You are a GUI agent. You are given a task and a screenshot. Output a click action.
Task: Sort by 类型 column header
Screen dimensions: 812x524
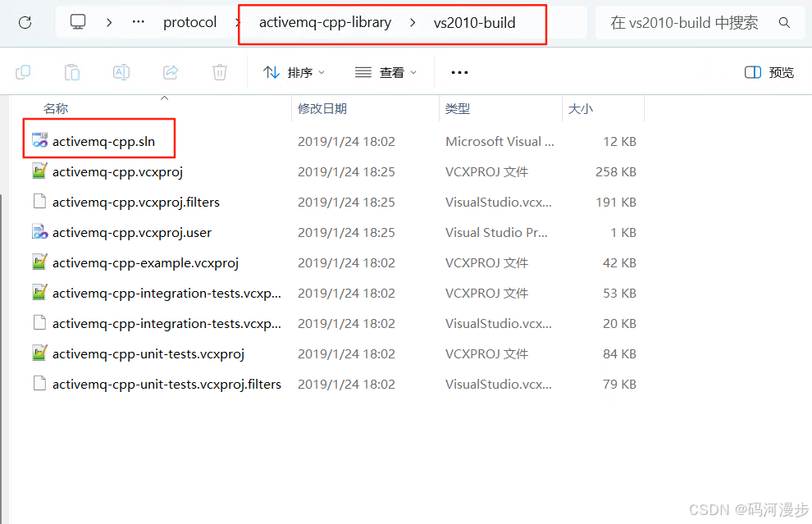tap(458, 108)
